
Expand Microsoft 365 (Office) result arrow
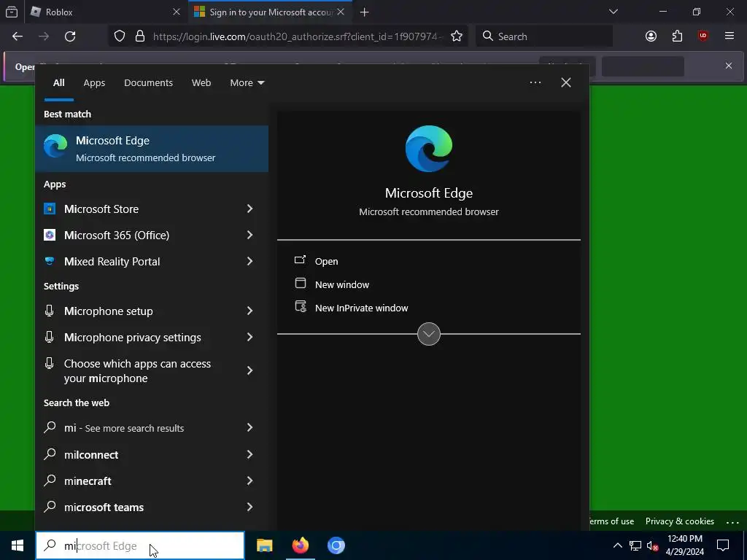(x=249, y=235)
